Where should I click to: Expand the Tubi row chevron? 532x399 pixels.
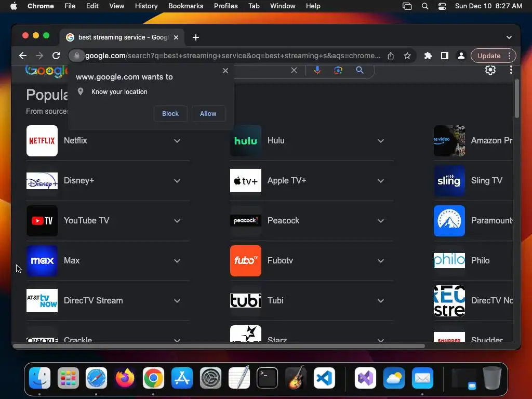click(x=381, y=301)
